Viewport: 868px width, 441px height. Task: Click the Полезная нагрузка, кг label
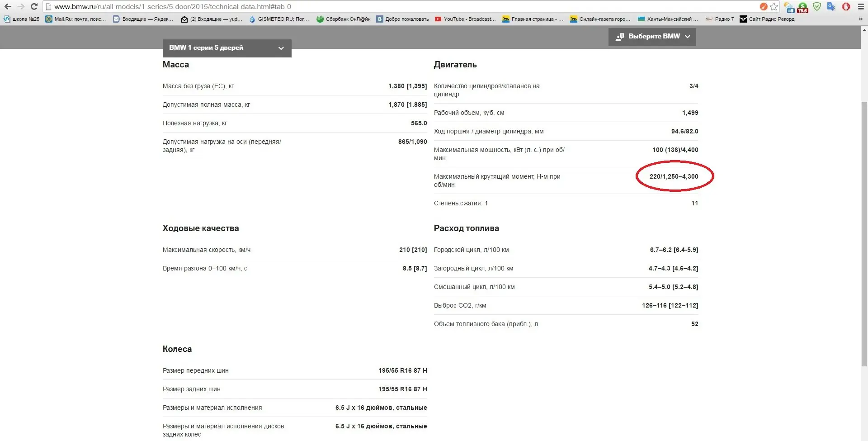tap(195, 123)
